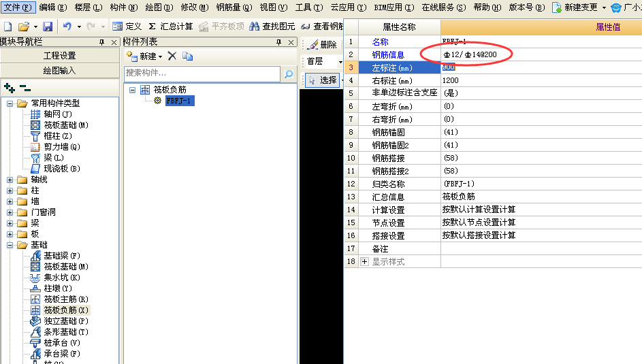The image size is (642, 364).
Task: Run 汇总计算 from the toolbar
Action: tap(170, 27)
